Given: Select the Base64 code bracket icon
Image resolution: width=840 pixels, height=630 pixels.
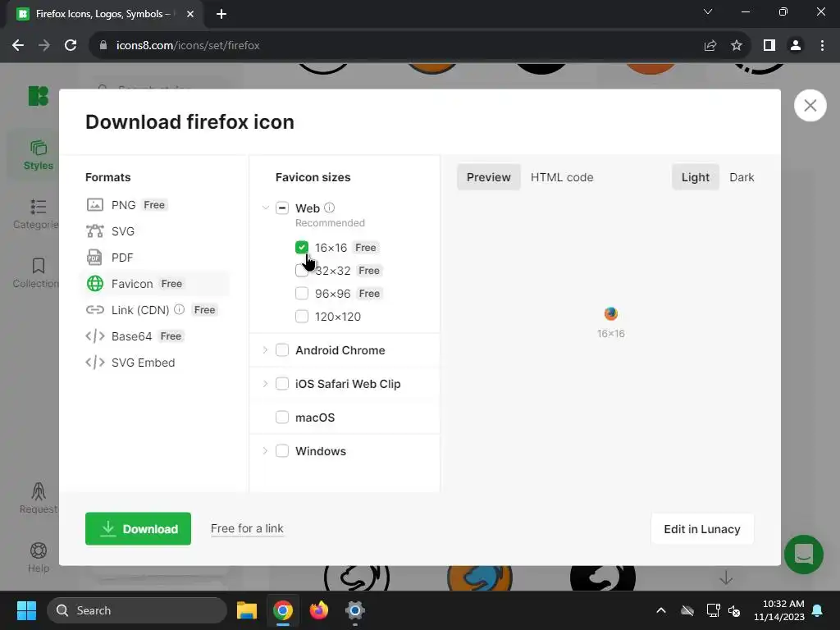Looking at the screenshot, I should click(95, 336).
